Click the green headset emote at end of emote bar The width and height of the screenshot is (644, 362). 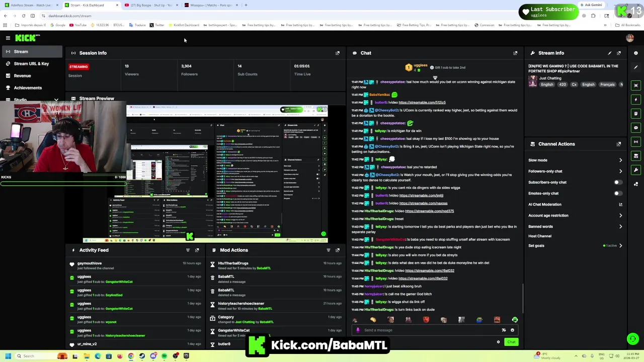coord(515,320)
